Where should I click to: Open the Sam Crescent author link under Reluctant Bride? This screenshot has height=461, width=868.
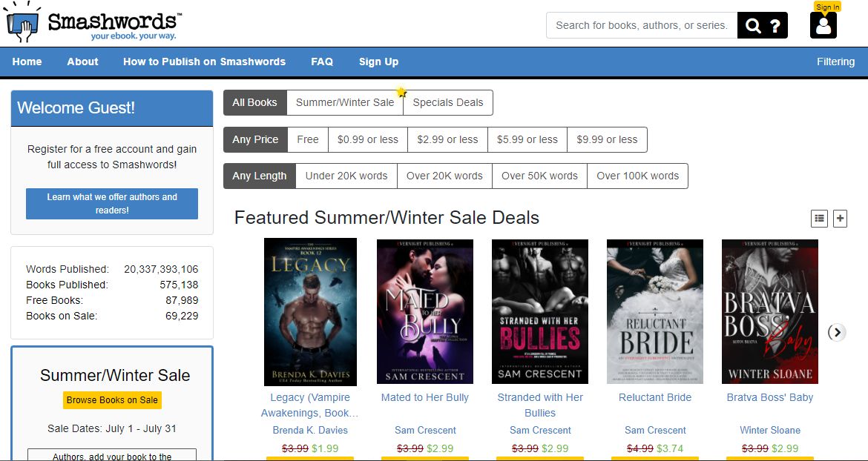point(655,430)
